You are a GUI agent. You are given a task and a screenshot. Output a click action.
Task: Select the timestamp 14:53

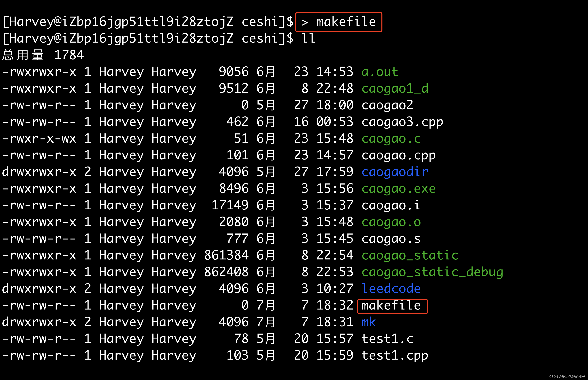tap(335, 72)
